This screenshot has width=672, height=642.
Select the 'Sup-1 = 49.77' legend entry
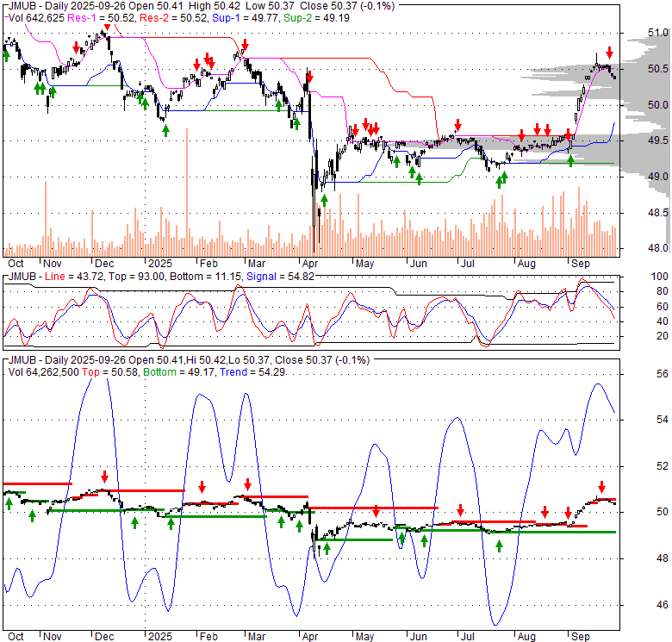pos(246,18)
